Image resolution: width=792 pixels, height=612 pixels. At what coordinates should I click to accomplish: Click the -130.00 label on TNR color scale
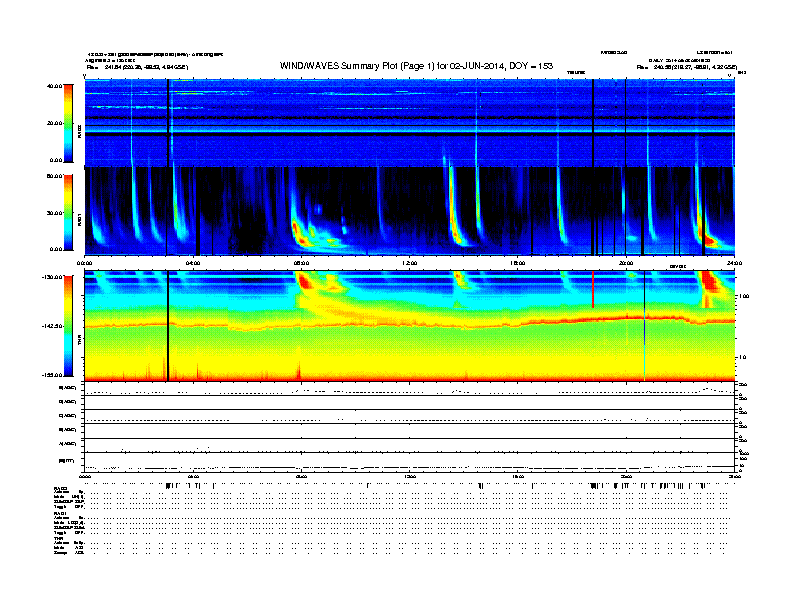[52, 277]
